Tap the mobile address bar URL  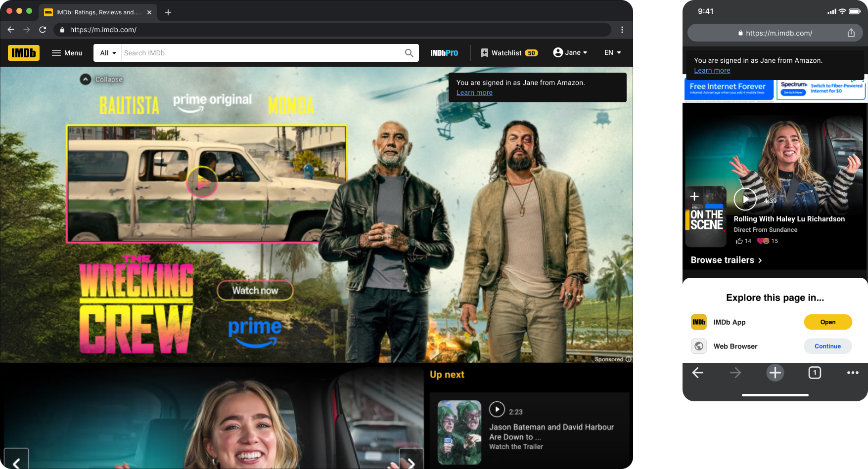779,33
